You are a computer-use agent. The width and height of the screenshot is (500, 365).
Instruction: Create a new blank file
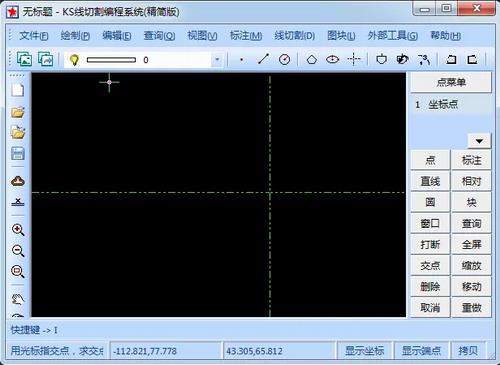click(x=18, y=90)
